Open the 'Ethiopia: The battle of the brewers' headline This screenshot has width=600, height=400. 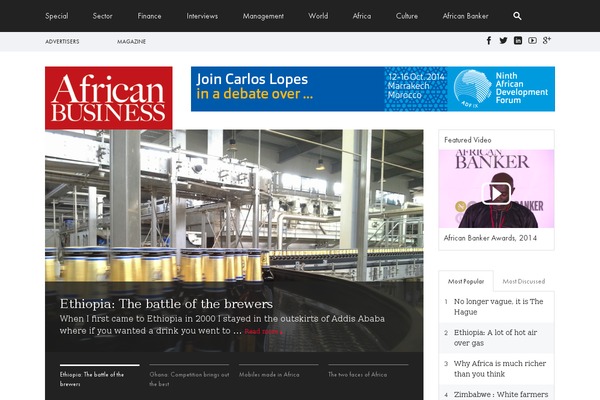166,304
